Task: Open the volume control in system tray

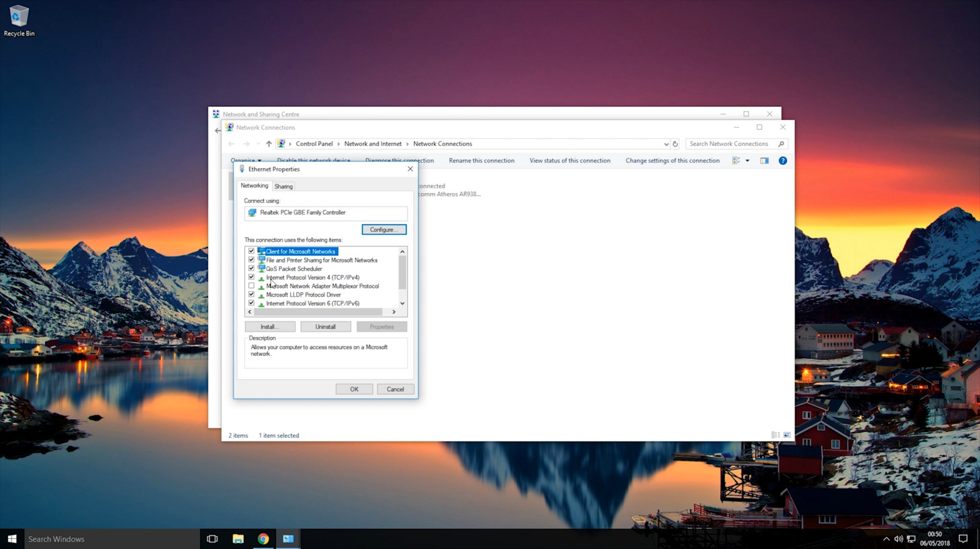Action: pos(899,539)
